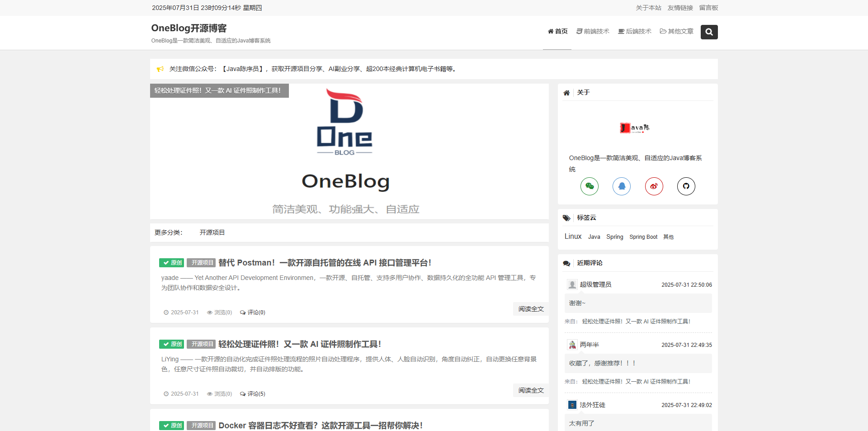Screen dimensions: 868x431
Task: Click 浏览(0) on Postman article
Action: click(x=219, y=313)
